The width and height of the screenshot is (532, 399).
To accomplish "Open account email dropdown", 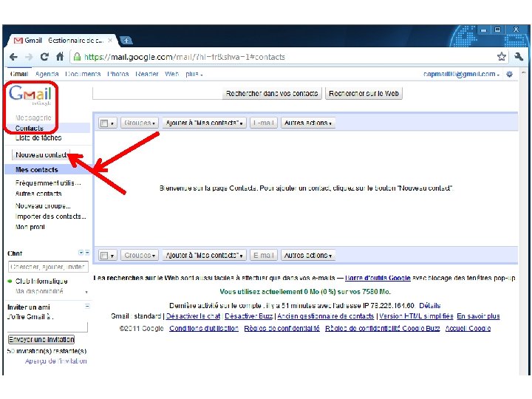I will click(461, 74).
